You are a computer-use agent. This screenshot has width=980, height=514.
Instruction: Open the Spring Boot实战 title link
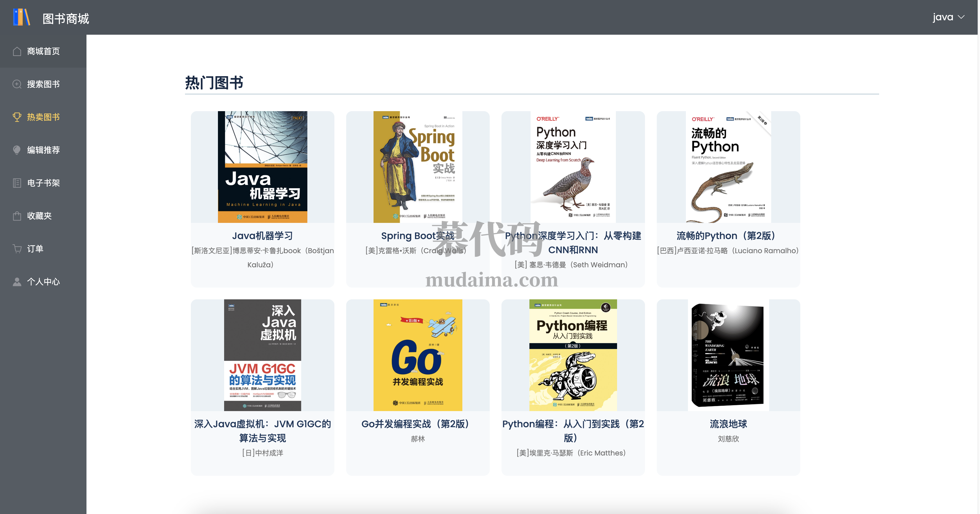pyautogui.click(x=417, y=236)
